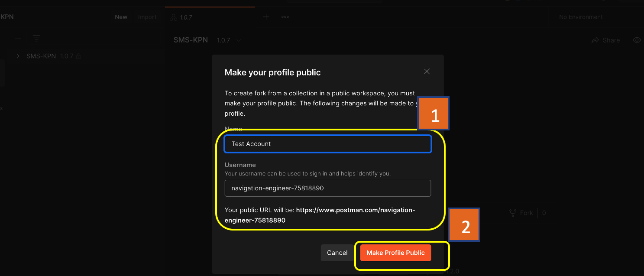Expand the SMS-KPN collection chevron
644x276 pixels.
(x=18, y=56)
